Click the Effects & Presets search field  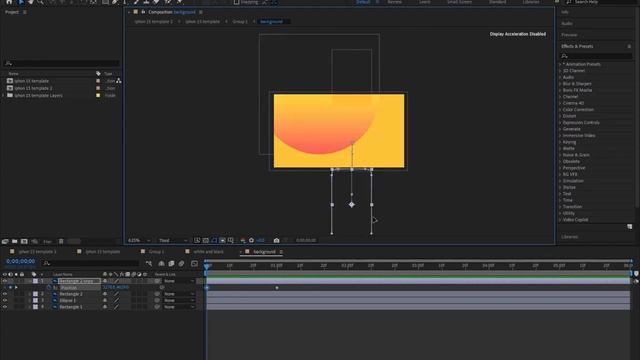point(596,56)
